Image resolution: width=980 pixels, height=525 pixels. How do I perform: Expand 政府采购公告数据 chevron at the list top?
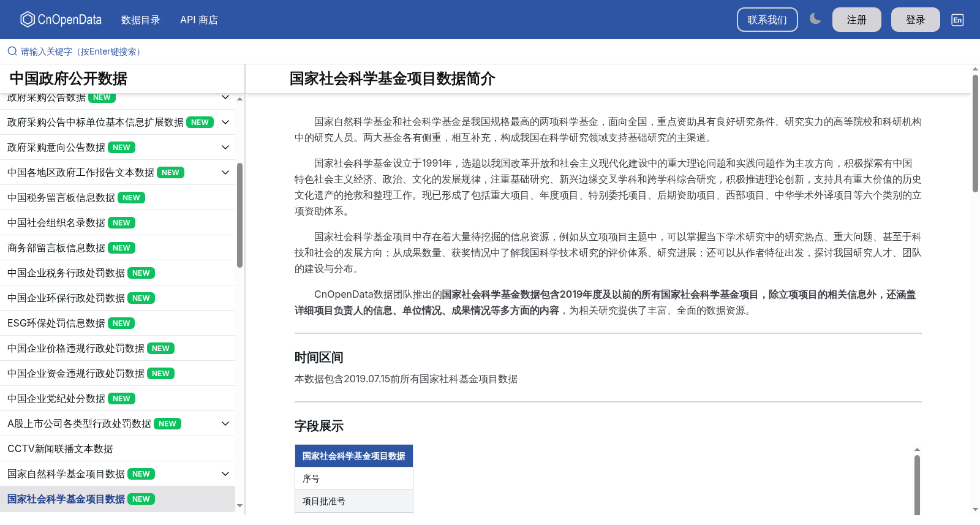pos(225,97)
